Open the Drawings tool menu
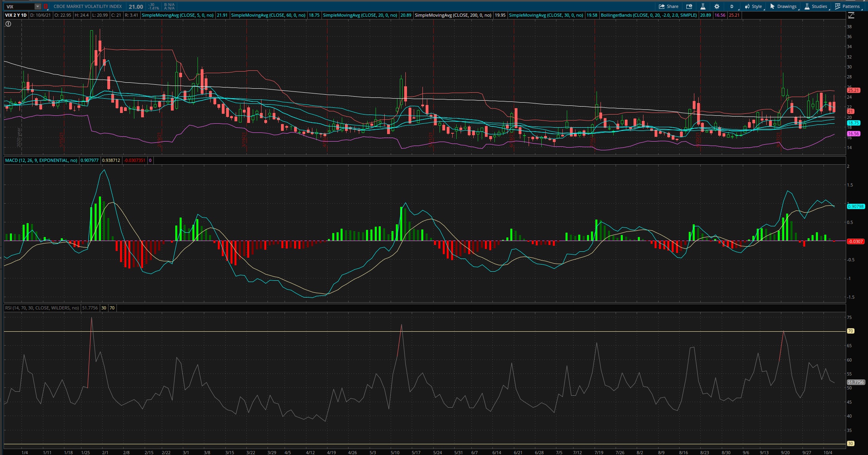 [783, 6]
